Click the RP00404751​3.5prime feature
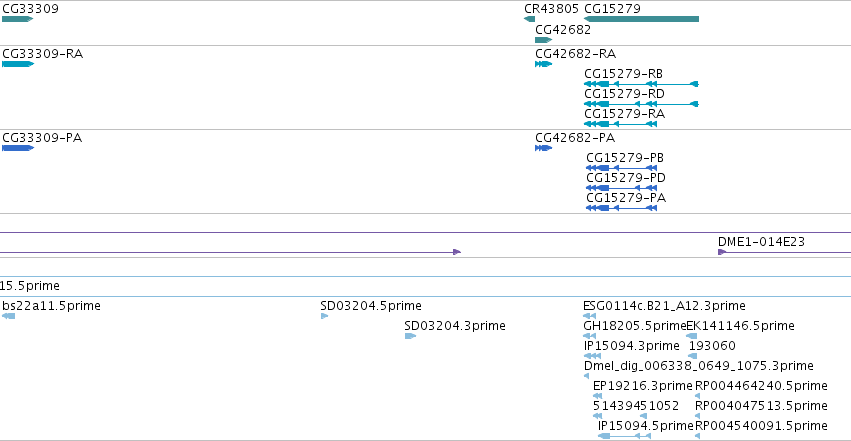The image size is (851, 441). (697, 417)
